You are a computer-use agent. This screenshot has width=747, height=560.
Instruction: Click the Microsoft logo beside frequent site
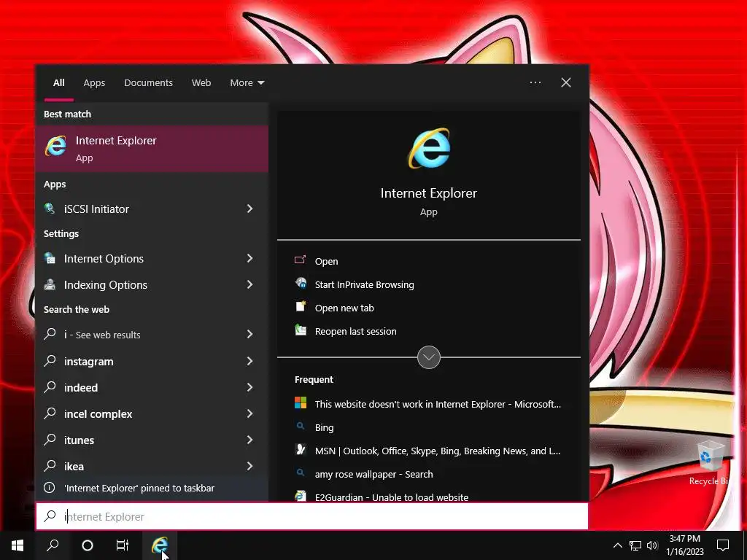tap(301, 402)
